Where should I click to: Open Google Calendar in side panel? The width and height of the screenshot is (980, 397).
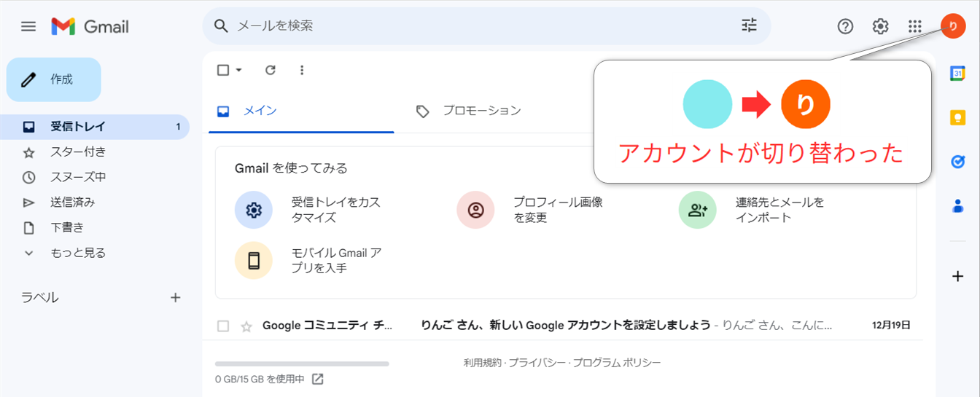(x=958, y=73)
